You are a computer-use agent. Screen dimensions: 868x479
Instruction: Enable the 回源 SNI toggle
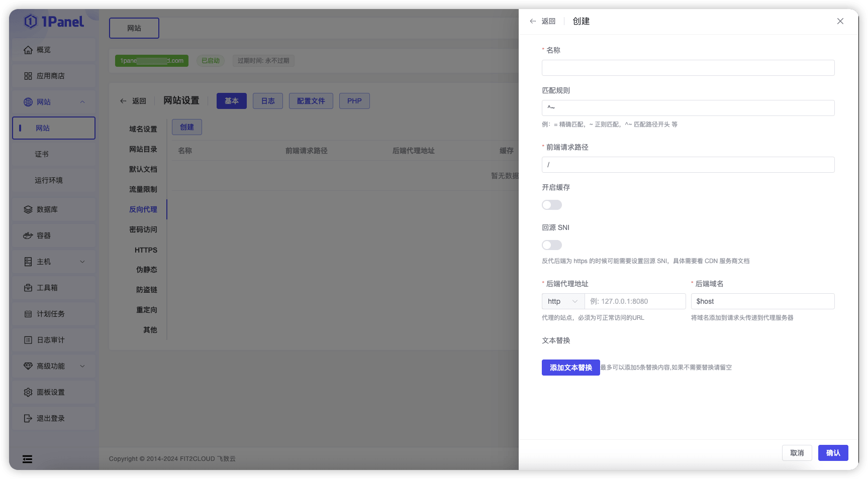click(551, 245)
